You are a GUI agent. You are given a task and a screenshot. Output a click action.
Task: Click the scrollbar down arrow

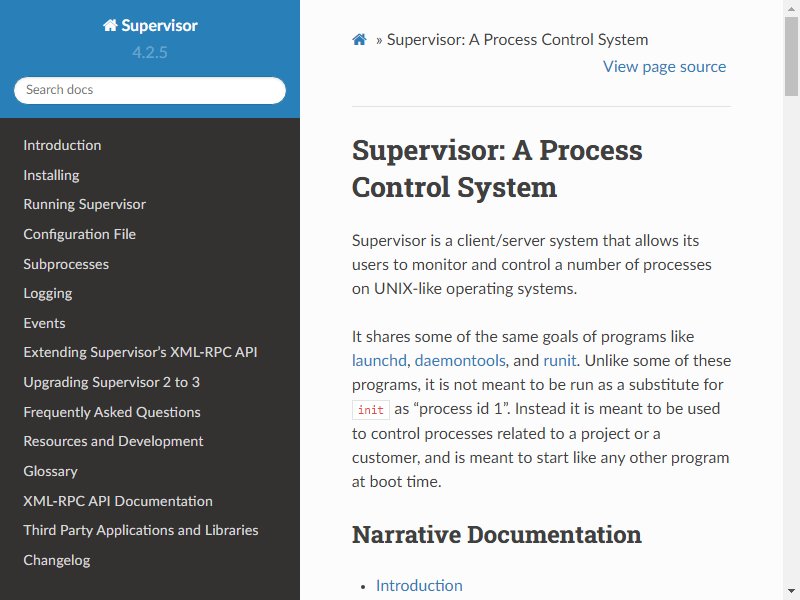pyautogui.click(x=791, y=592)
